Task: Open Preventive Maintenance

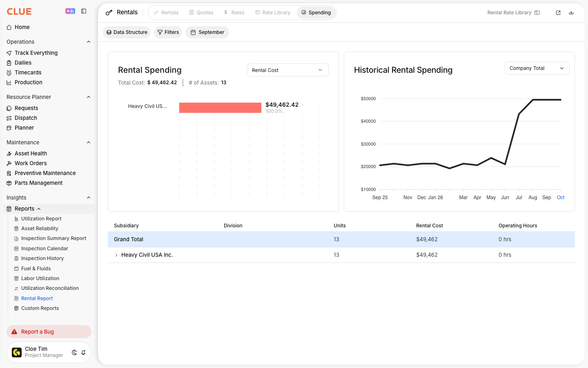Action: click(45, 173)
